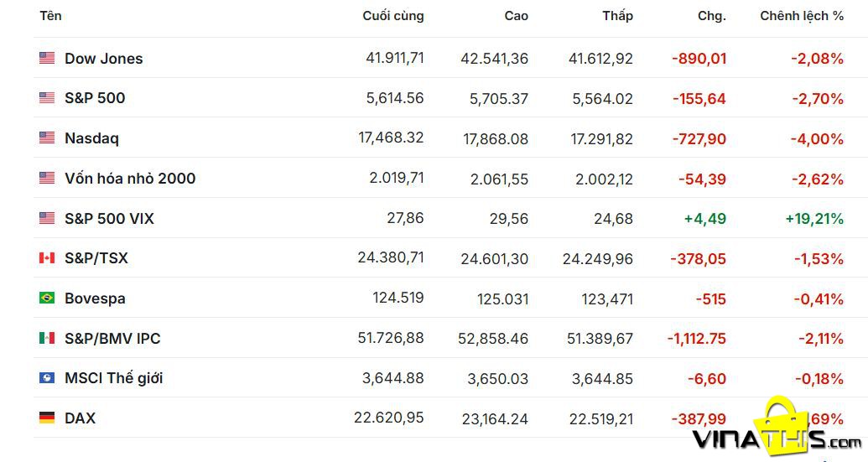This screenshot has height=462, width=868.
Task: Click the Brazil flag beside Bovespa
Action: pos(47,298)
